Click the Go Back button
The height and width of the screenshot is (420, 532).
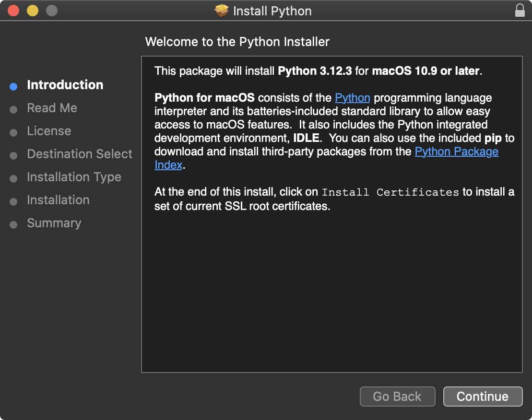pos(397,397)
